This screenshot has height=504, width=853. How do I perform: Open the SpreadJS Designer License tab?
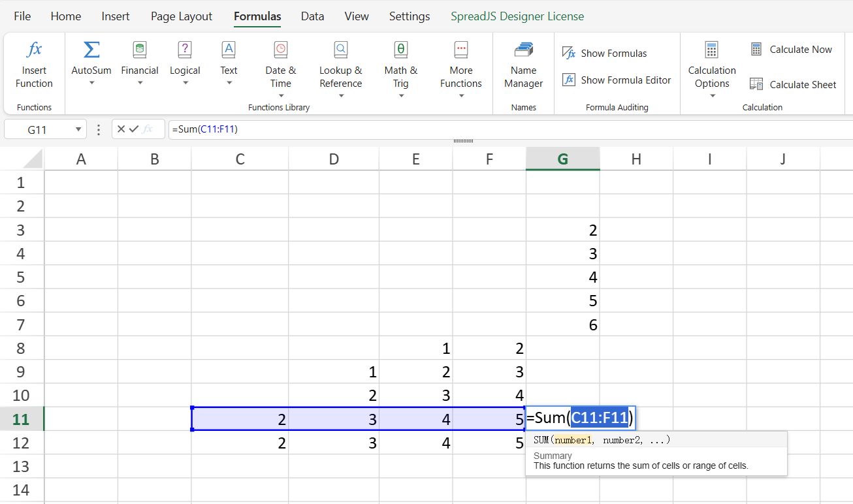(517, 16)
